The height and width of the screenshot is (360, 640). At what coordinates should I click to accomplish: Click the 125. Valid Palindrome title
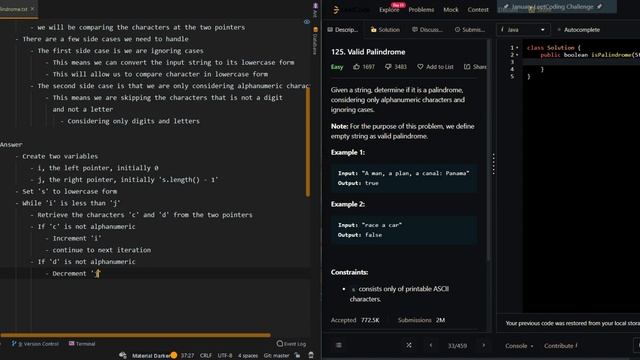(x=368, y=52)
